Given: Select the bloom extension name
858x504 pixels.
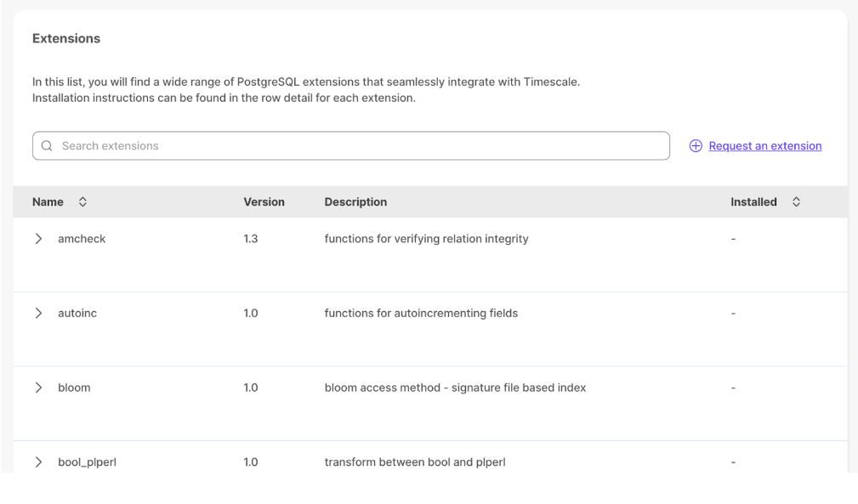Looking at the screenshot, I should tap(74, 388).
